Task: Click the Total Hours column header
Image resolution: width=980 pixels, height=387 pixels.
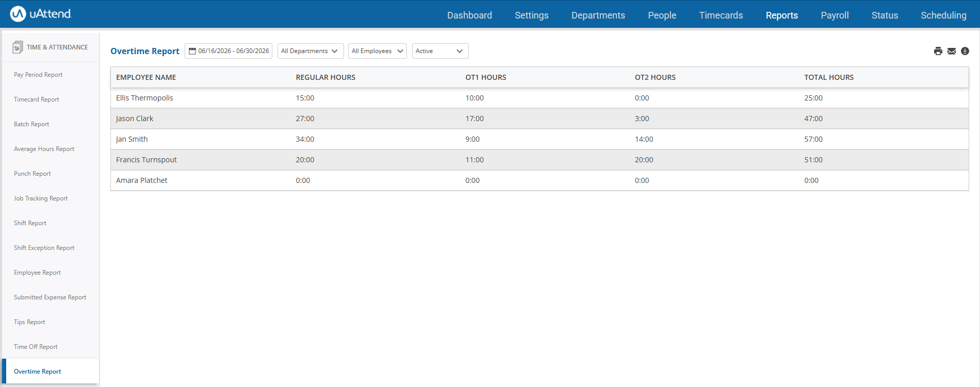Action: click(x=829, y=77)
